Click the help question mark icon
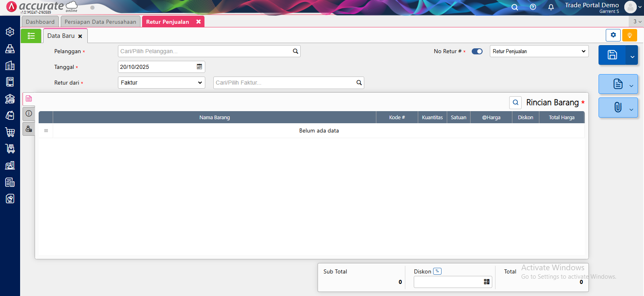This screenshot has height=296, width=644. 533,7
